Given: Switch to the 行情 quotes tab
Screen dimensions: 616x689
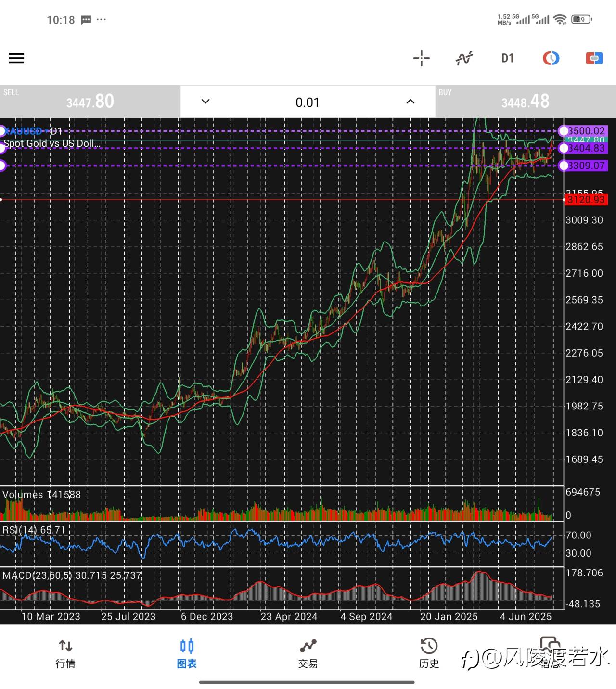Looking at the screenshot, I should [x=65, y=653].
